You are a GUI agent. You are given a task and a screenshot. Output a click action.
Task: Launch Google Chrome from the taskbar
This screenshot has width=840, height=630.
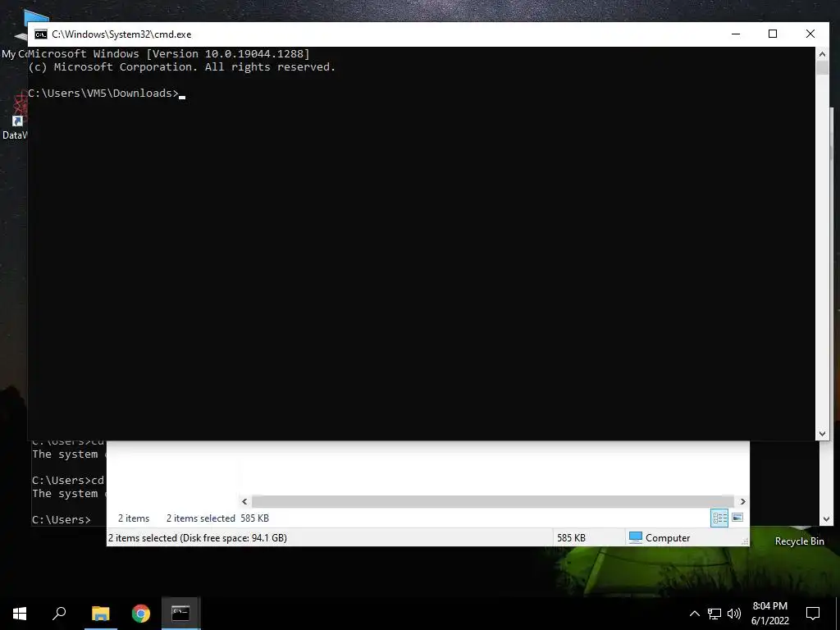(x=141, y=613)
